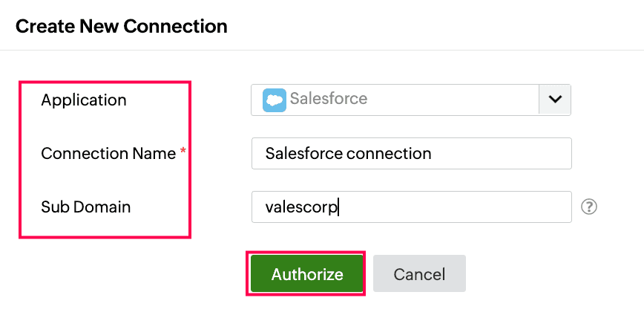Click the Salesforce cloud logo icon
Image resolution: width=644 pixels, height=318 pixels.
click(275, 100)
